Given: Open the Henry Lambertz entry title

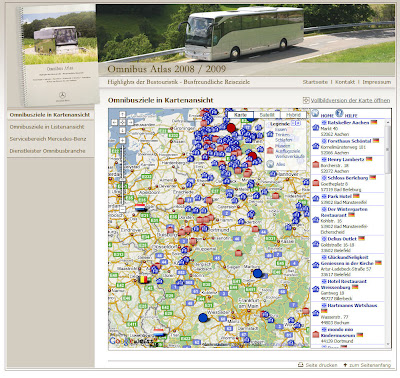Looking at the screenshot, I should coord(346,159).
